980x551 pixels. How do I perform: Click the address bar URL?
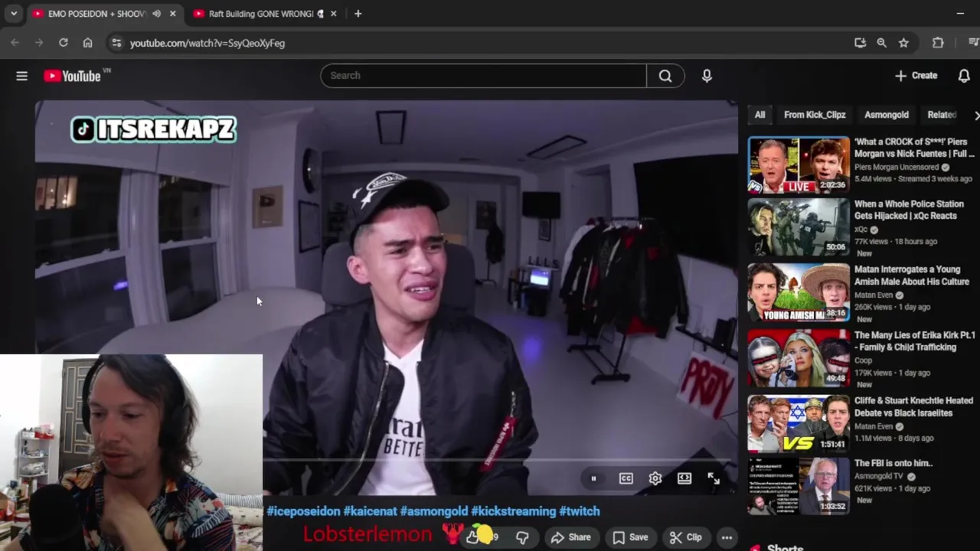coord(207,43)
